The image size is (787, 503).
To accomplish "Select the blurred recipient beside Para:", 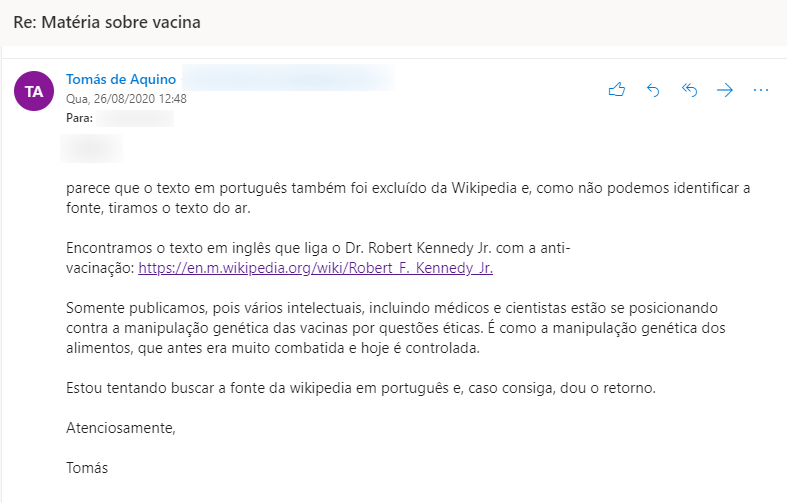I will pos(135,118).
